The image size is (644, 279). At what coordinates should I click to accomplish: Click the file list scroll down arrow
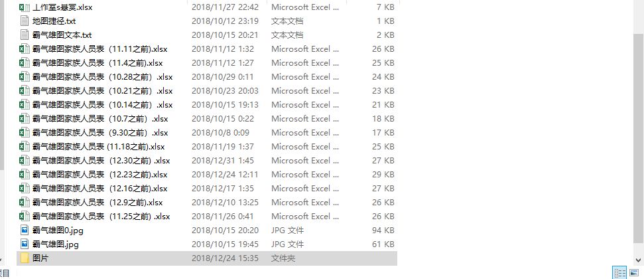coord(638,260)
